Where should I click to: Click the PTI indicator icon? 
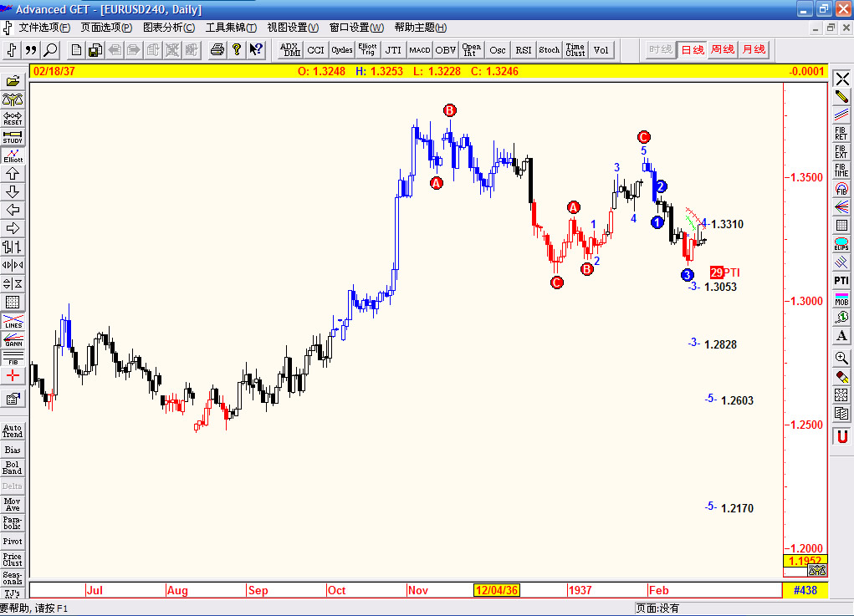click(x=841, y=280)
